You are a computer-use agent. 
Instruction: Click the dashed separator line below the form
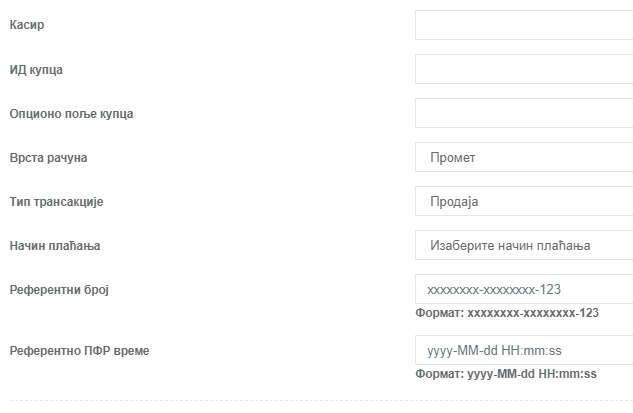pyautogui.click(x=321, y=400)
